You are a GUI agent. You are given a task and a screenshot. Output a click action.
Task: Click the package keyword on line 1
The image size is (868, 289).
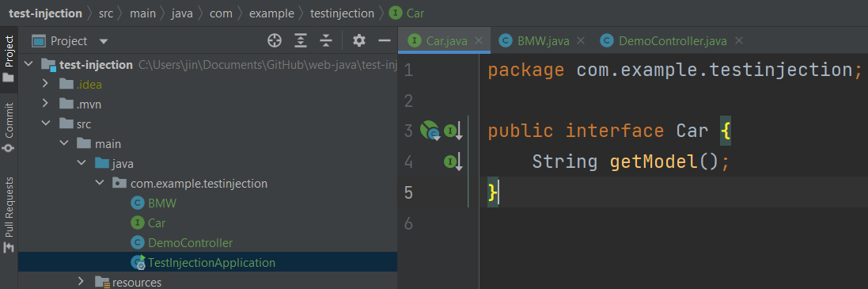click(526, 70)
